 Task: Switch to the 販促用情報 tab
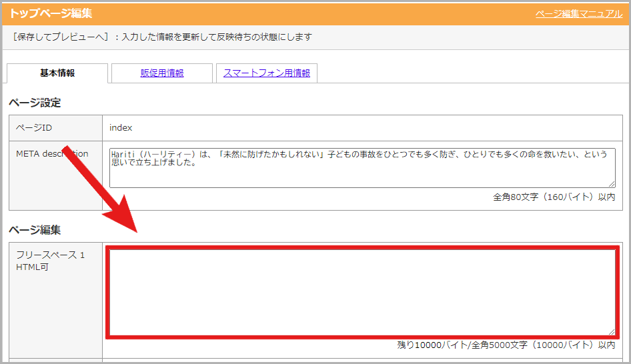pos(162,73)
